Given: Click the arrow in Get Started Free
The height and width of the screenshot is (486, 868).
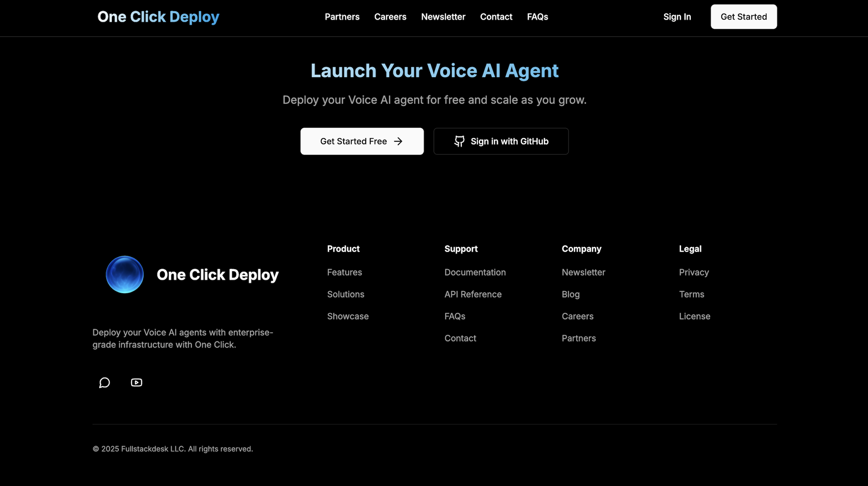Looking at the screenshot, I should [398, 141].
